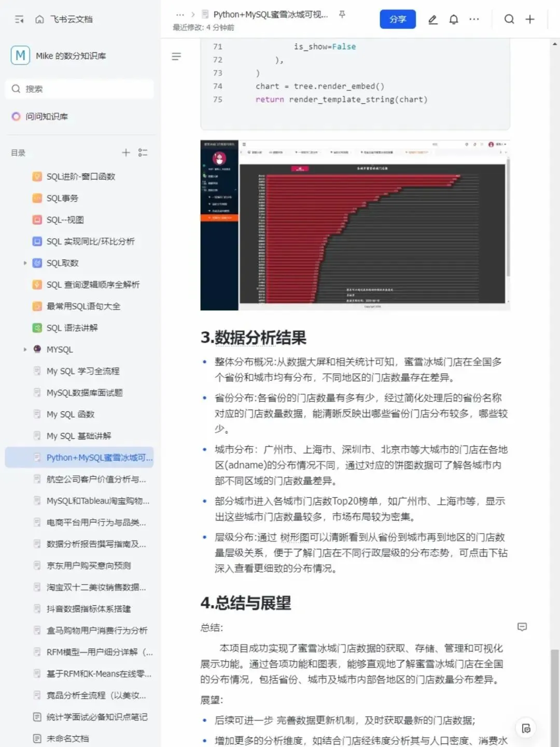Image resolution: width=560 pixels, height=747 pixels.
Task: Open the floating document tool icon at bottom right
Action: pos(526,728)
